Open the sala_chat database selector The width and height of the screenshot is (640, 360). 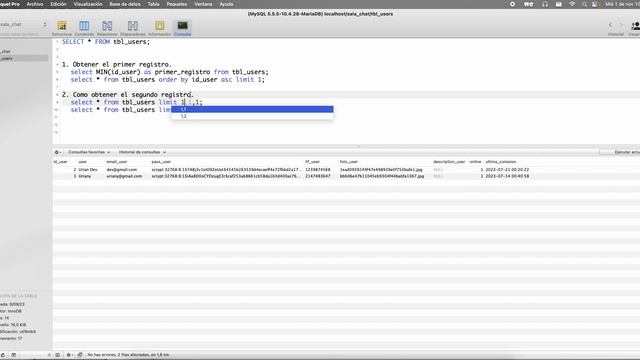click(23, 24)
